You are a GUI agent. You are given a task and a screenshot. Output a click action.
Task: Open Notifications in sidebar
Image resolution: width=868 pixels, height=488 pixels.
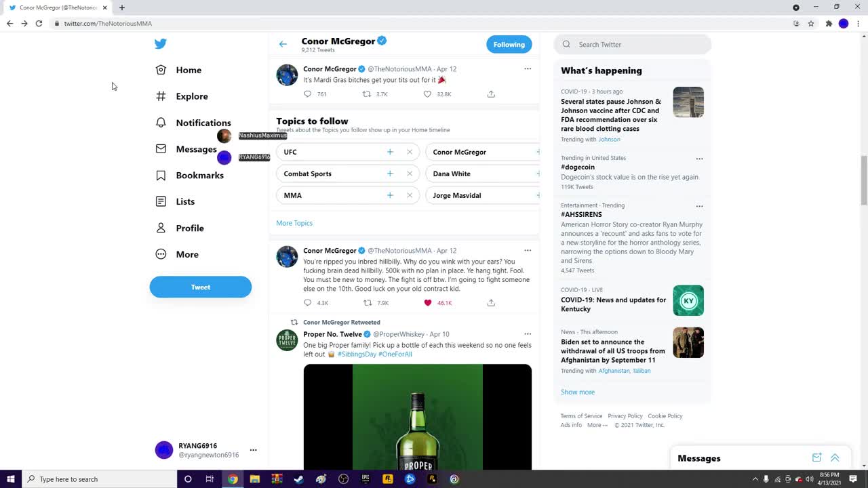[193, 123]
